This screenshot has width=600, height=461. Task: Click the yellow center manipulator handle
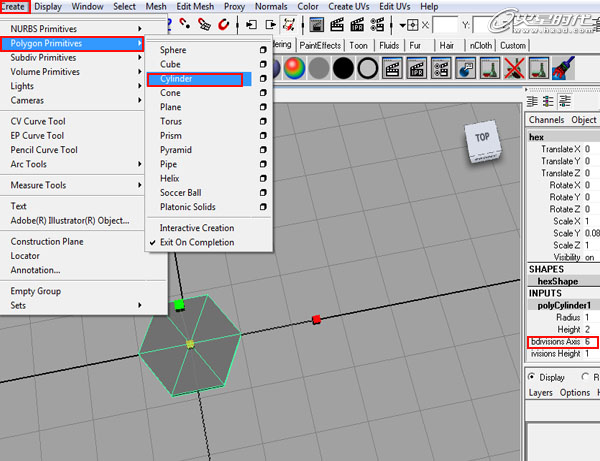coord(190,344)
